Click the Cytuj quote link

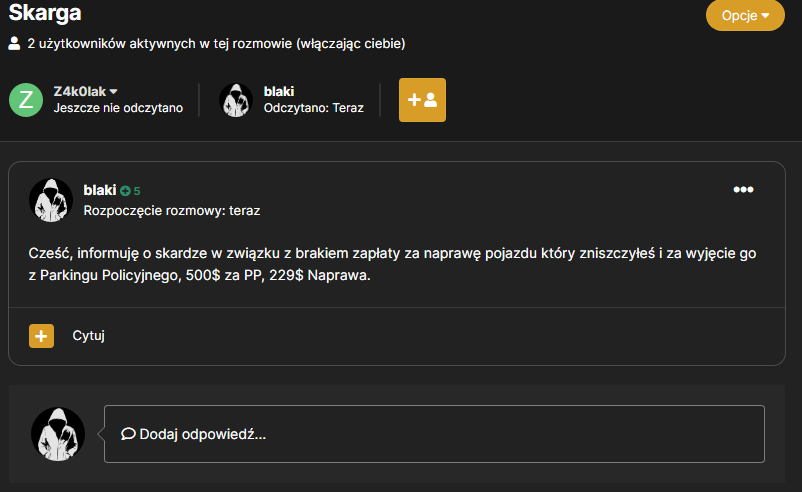click(x=88, y=336)
